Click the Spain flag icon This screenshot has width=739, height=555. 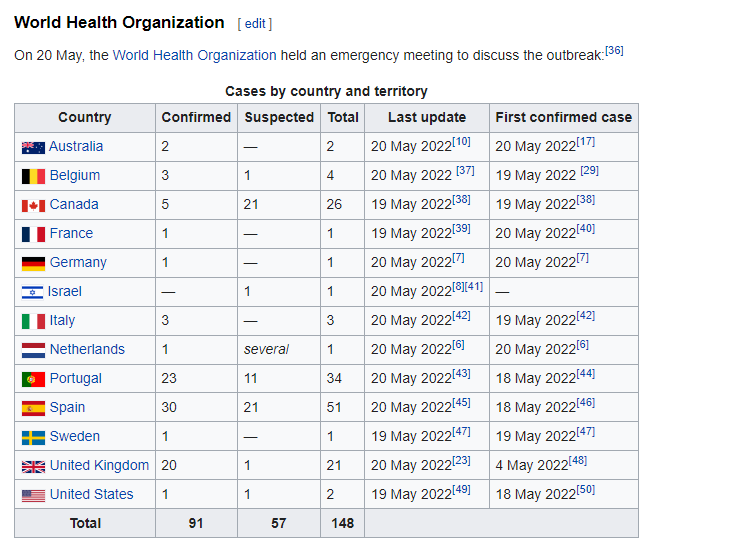point(33,408)
